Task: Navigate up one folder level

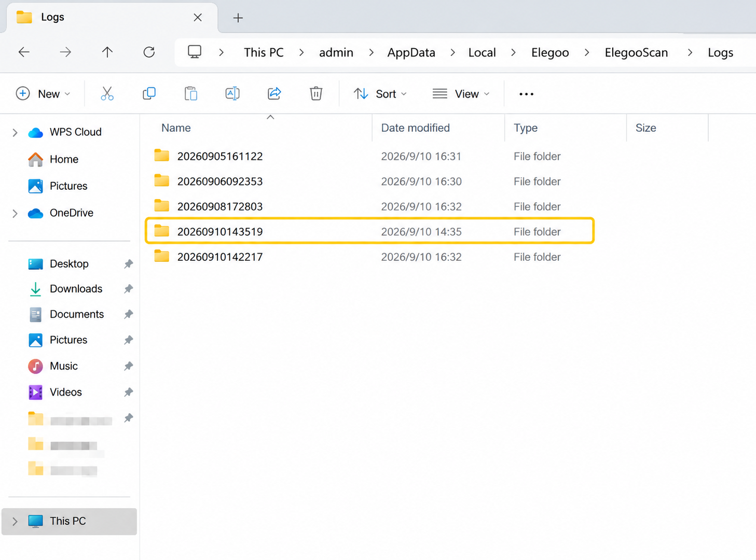Action: 107,52
